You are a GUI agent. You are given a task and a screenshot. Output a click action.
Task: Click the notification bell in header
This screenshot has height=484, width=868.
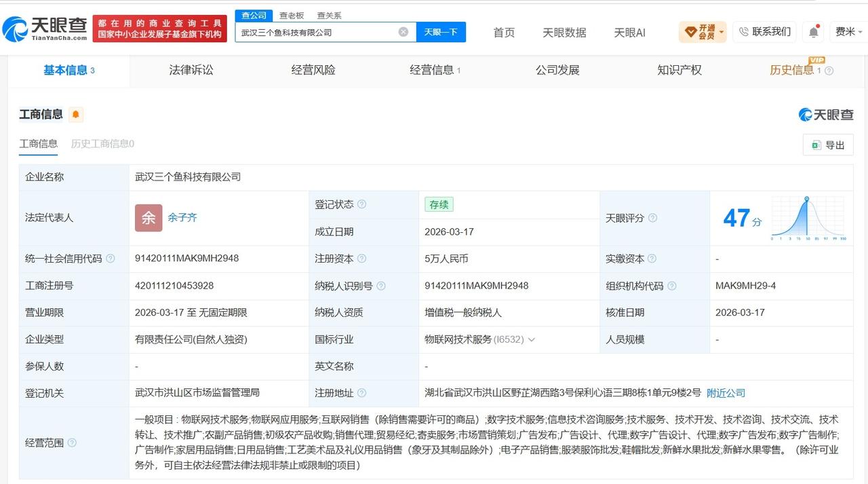click(x=813, y=32)
